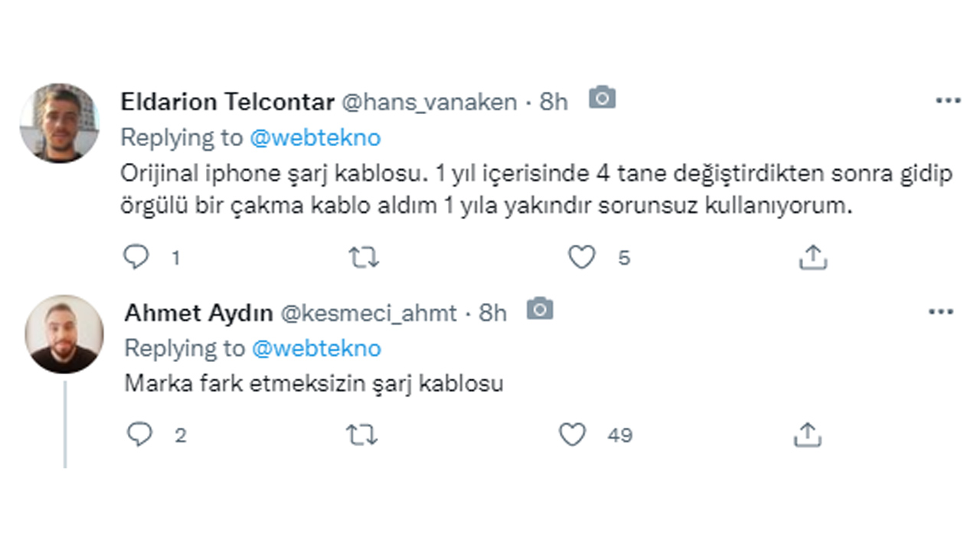The height and width of the screenshot is (551, 980).
Task: Click the camera badge next to Eldarion's timestamp
Action: click(x=603, y=98)
